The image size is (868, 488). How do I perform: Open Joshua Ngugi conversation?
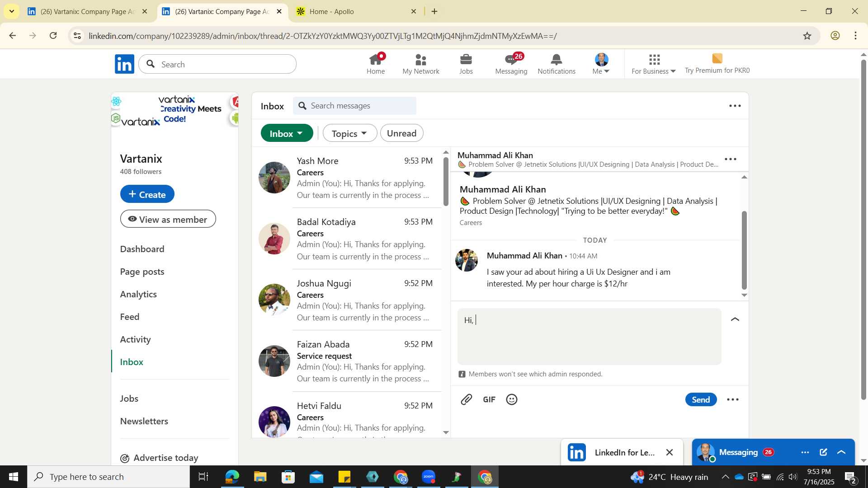tap(347, 300)
